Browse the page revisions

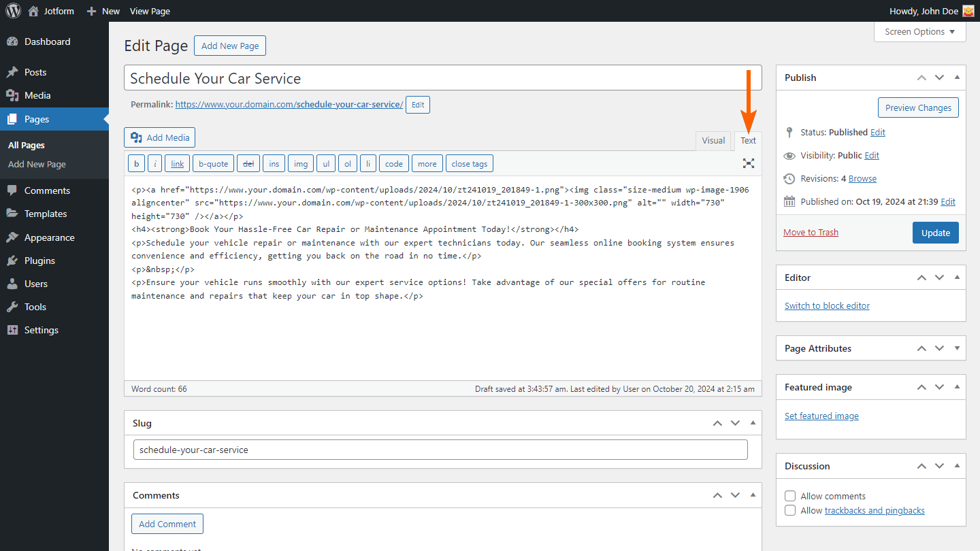pyautogui.click(x=862, y=178)
